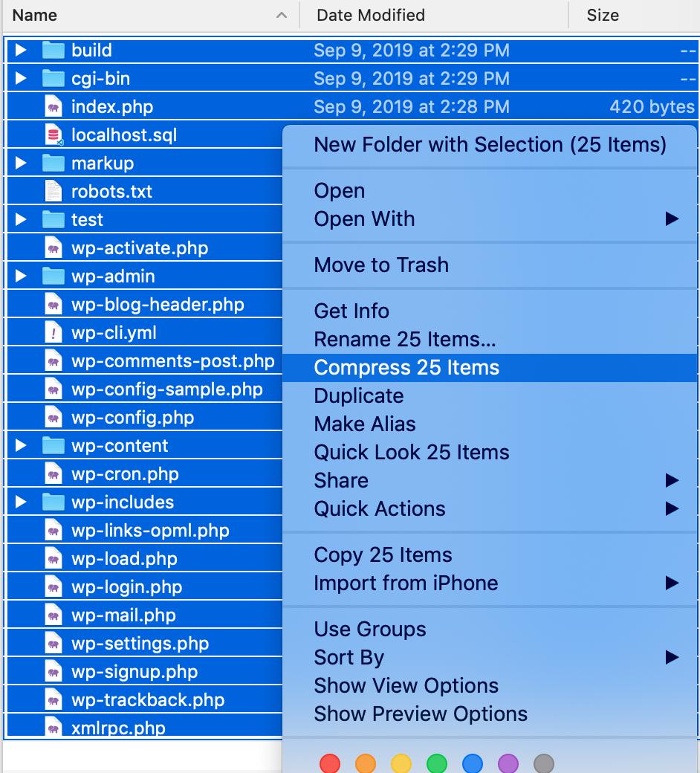Sort by the Name column header
The height and width of the screenshot is (773, 700).
151,16
